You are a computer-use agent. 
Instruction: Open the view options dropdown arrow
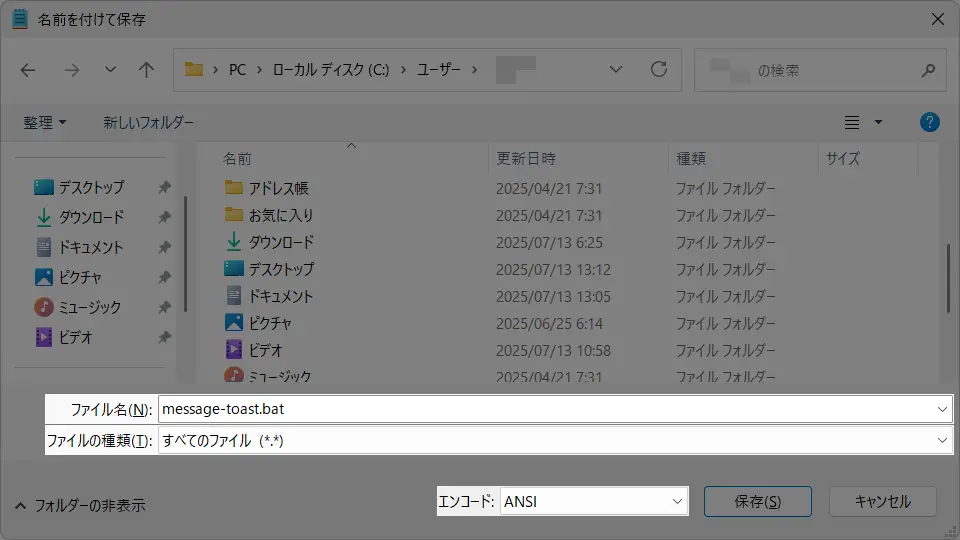point(879,122)
